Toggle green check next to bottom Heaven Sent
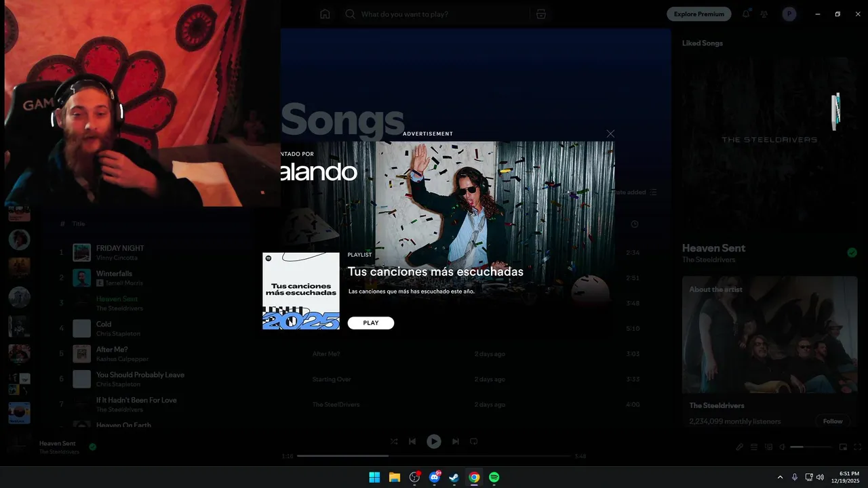 [x=92, y=447]
